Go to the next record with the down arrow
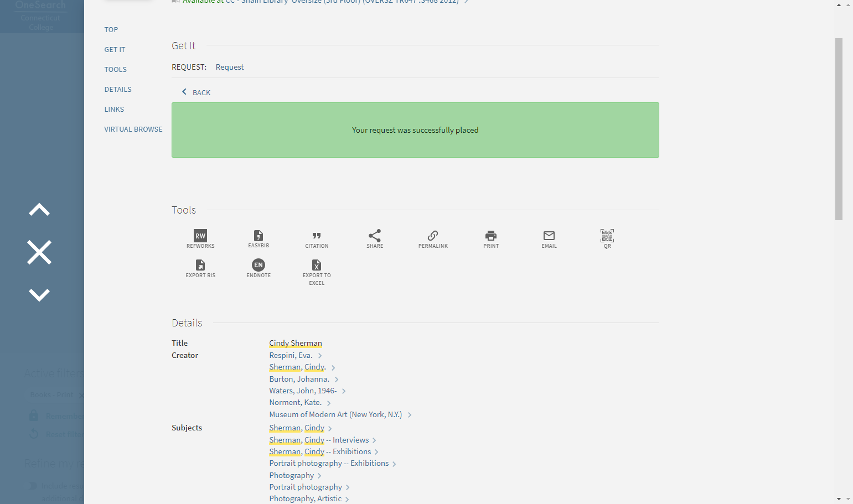 click(39, 295)
